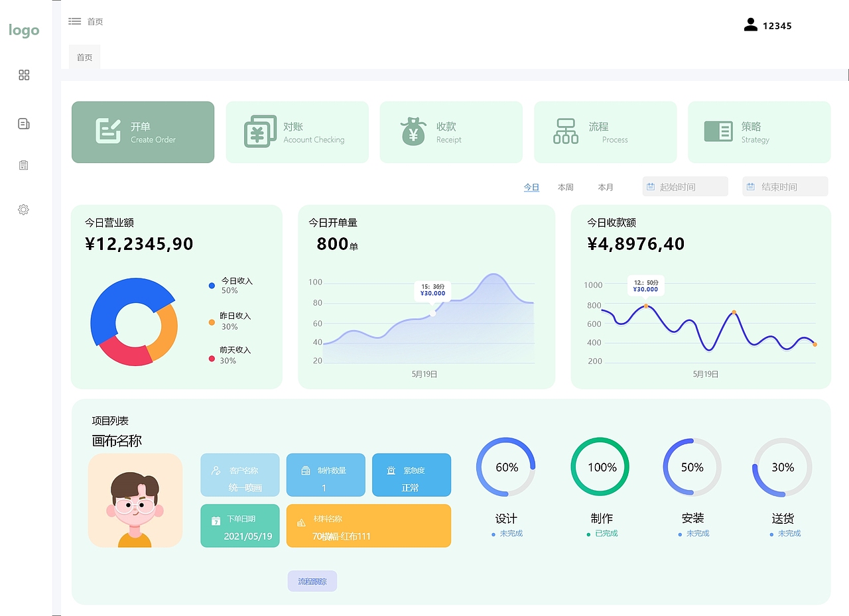Image resolution: width=849 pixels, height=616 pixels.
Task: Click the 下单日期 calendar icon
Action: tap(216, 521)
